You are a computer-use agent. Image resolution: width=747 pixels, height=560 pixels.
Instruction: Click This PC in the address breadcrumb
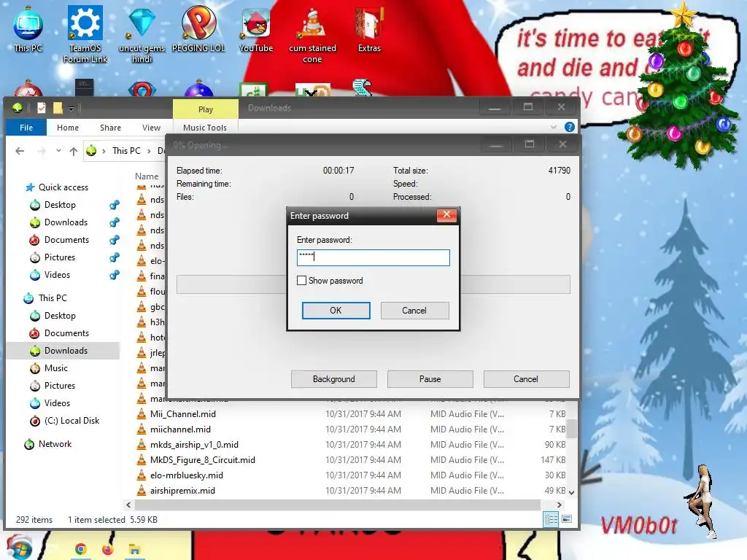(x=126, y=151)
